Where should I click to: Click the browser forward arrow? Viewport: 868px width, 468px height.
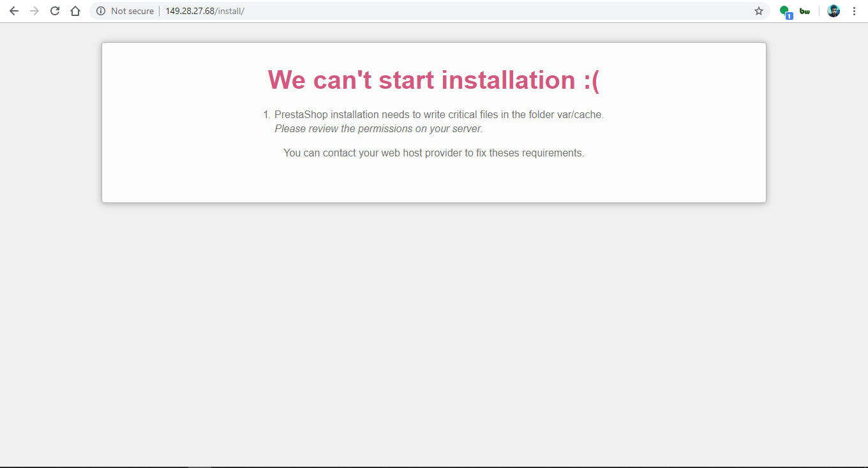[34, 11]
